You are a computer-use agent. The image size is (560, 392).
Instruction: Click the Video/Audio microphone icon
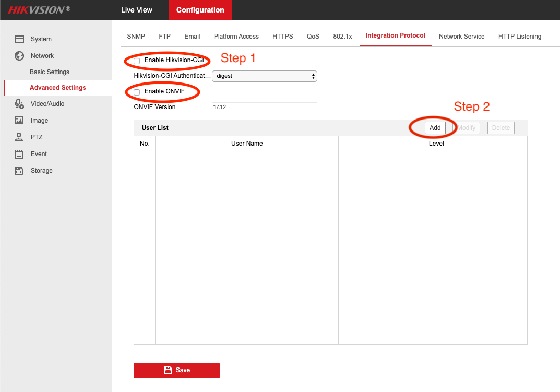click(x=19, y=104)
